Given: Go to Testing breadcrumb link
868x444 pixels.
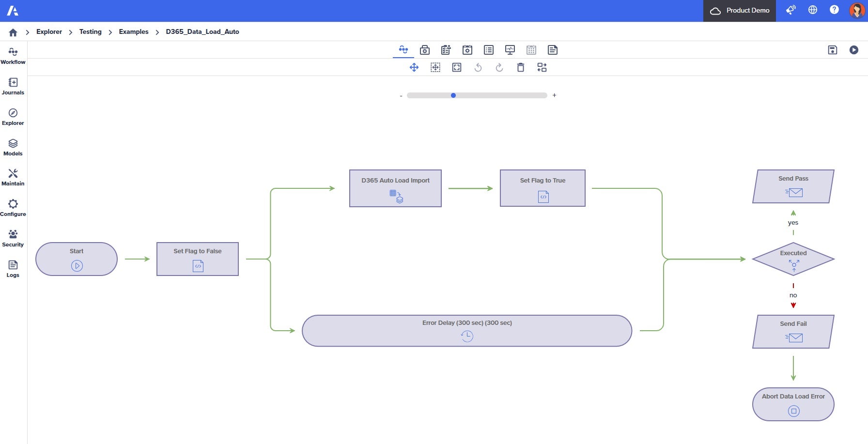Looking at the screenshot, I should [91, 31].
